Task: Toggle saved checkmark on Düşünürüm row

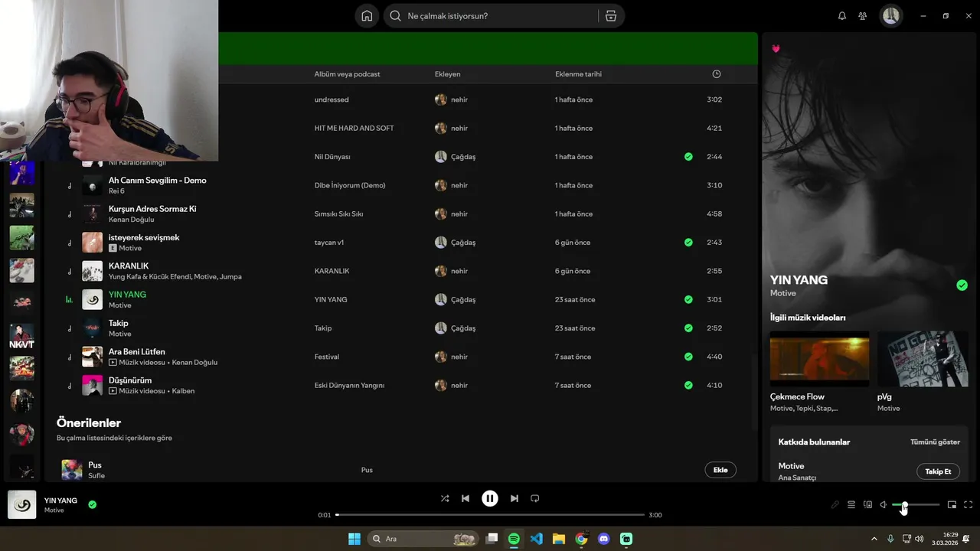Action: (688, 386)
